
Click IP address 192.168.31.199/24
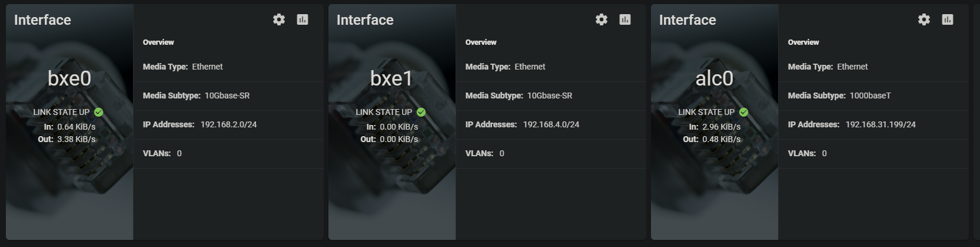point(881,124)
